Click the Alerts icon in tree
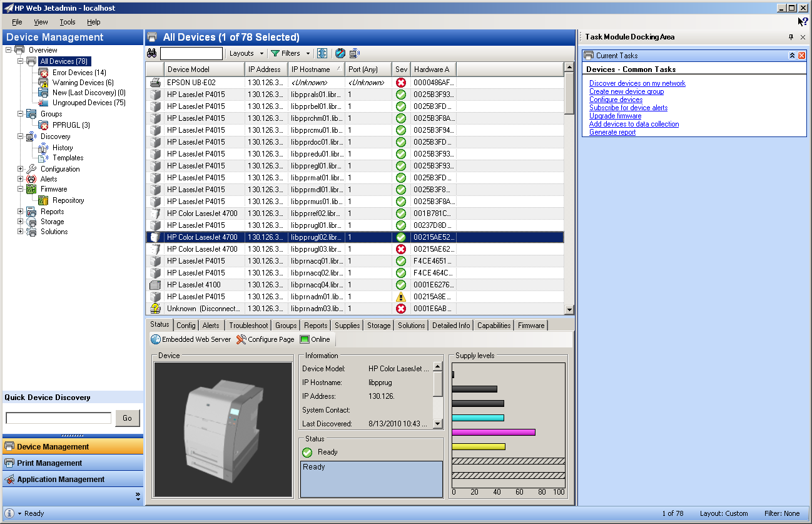 click(31, 179)
